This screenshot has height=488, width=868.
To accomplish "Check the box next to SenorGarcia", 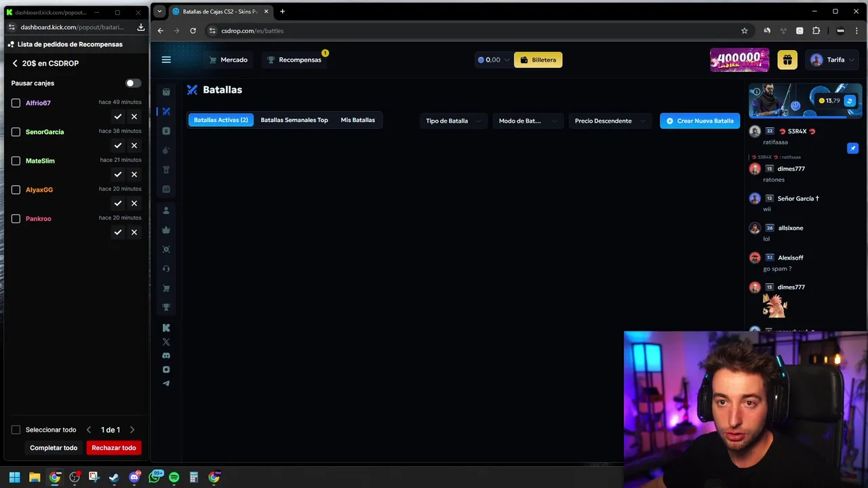I will [16, 131].
